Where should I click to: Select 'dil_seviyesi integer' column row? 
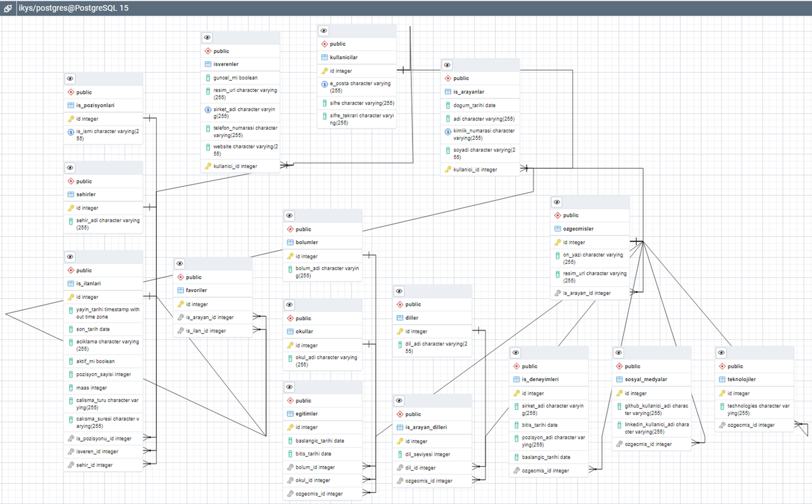click(x=432, y=454)
